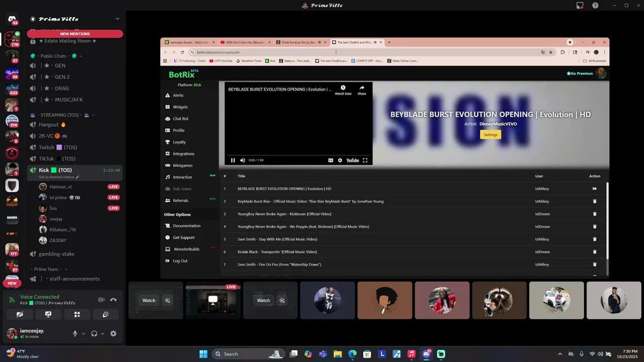This screenshot has width=644, height=362.
Task: Delete Kickboxer song from queue
Action: [x=595, y=214]
